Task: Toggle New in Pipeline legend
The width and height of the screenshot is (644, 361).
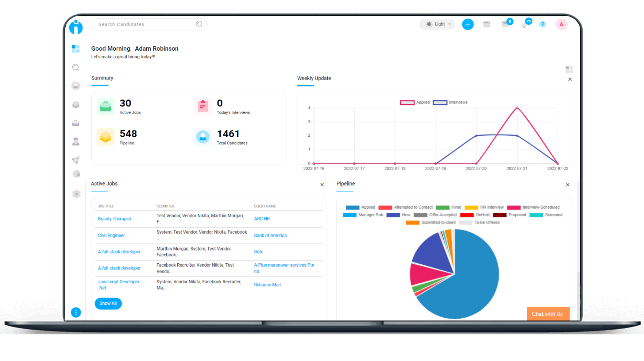Action: pyautogui.click(x=398, y=215)
